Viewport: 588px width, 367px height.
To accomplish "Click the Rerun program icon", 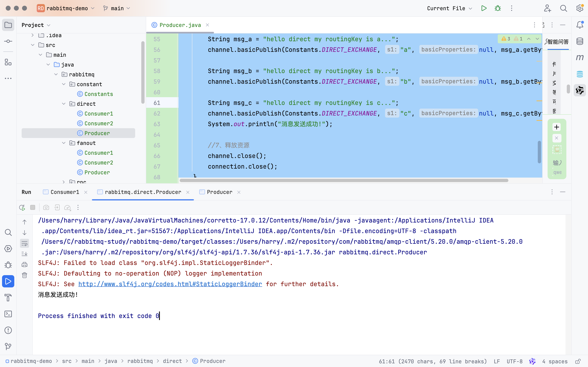I will tap(22, 208).
